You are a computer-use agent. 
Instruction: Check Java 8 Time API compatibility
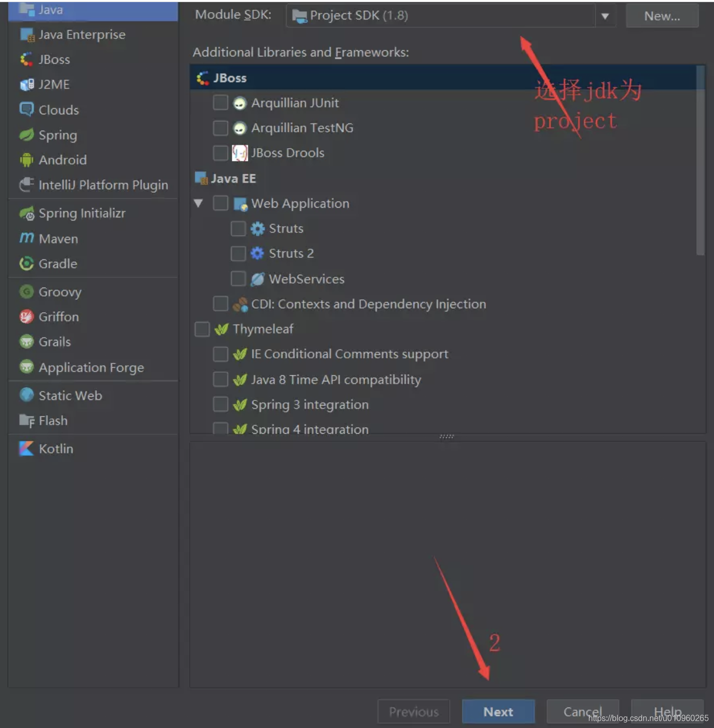click(x=221, y=379)
